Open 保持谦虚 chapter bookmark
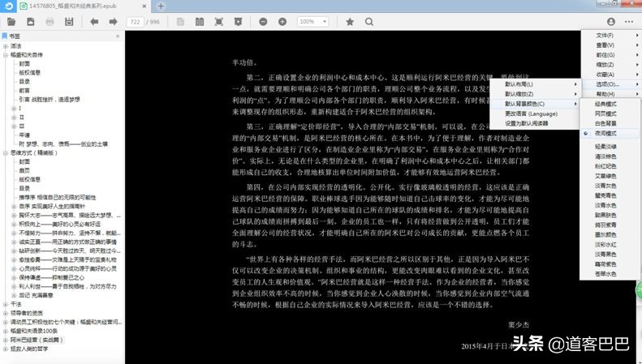The width and height of the screenshot is (642, 364). (52, 278)
